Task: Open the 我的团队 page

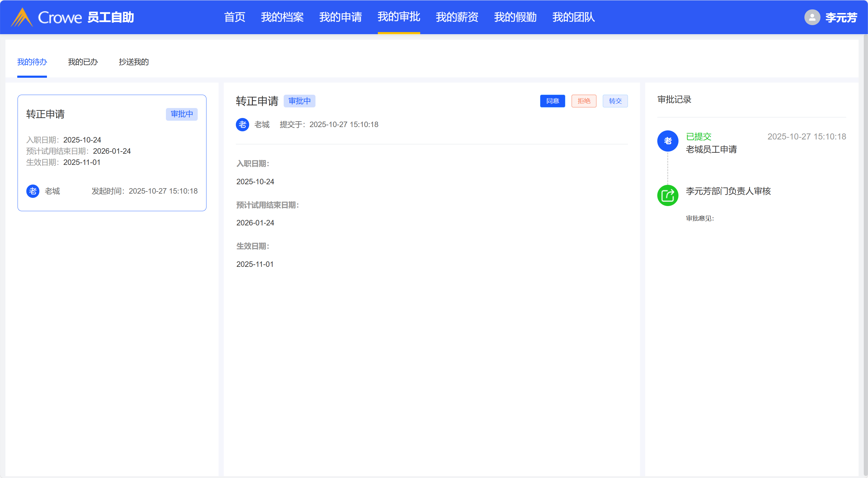Action: [x=573, y=17]
